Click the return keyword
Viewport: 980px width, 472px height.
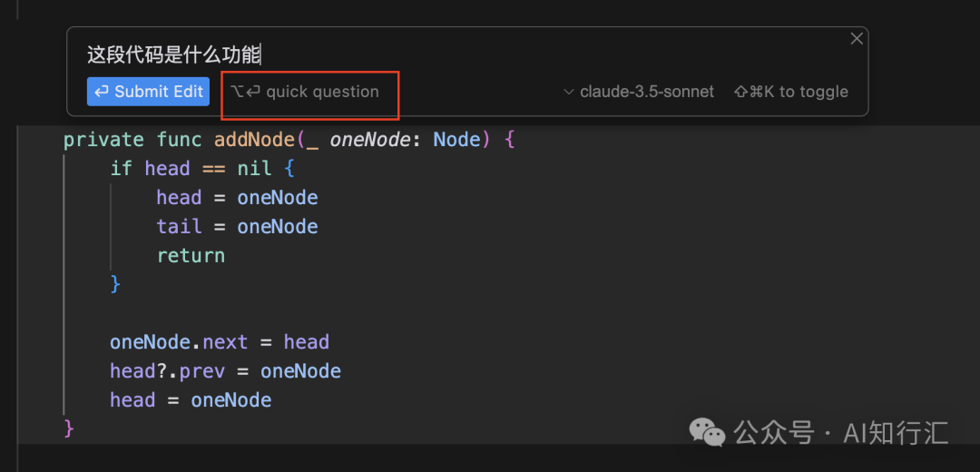[x=191, y=256]
